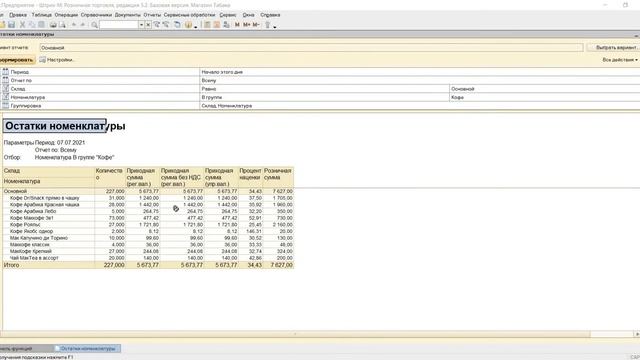Viewport: 640px width, 360px height.
Task: Open the Calendar icon in the toolbar
Action: [217, 25]
